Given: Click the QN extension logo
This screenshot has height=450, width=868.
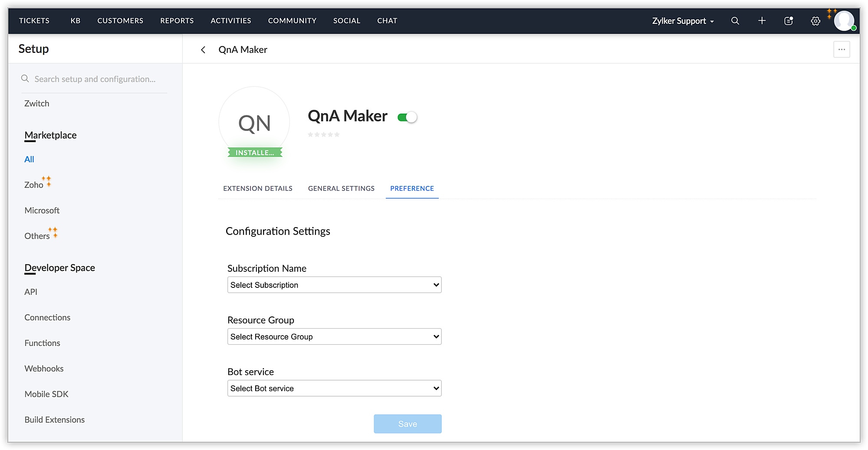Looking at the screenshot, I should coord(254,123).
